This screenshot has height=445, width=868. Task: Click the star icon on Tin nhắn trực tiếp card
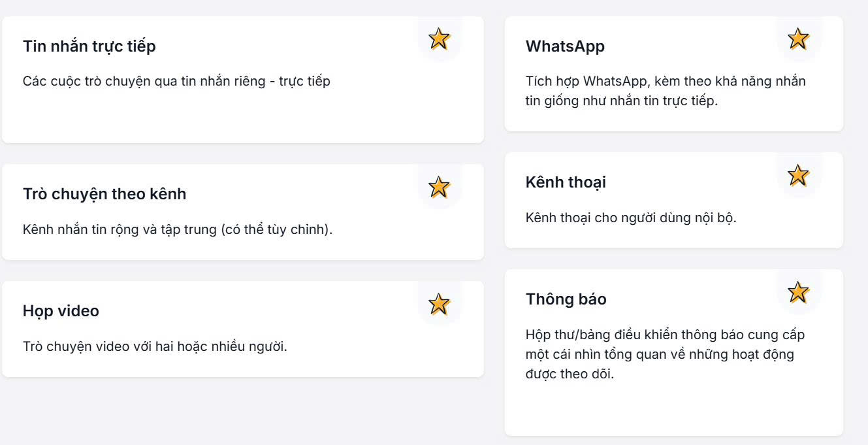coord(440,39)
